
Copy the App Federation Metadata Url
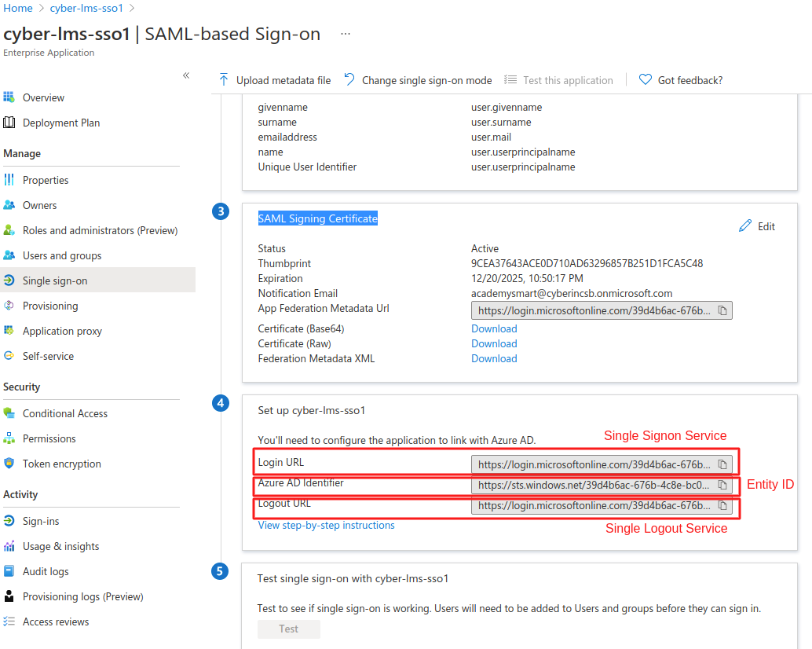point(722,311)
